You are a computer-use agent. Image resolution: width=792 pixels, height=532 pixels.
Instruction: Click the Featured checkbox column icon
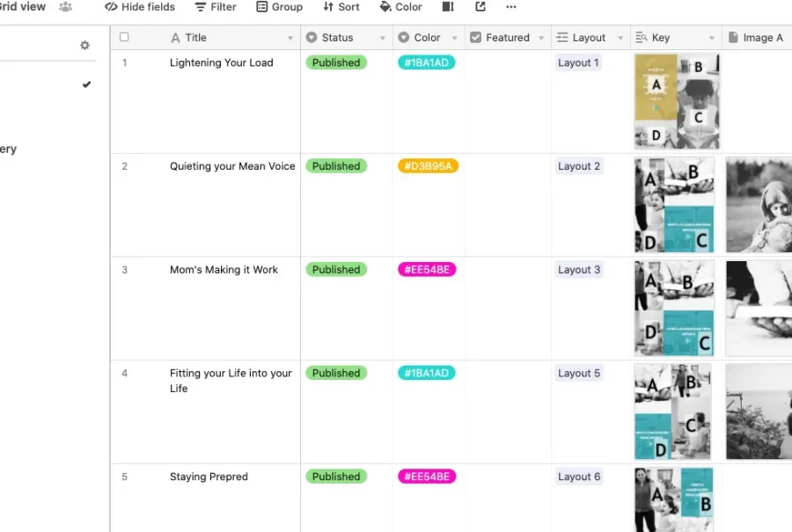pos(475,38)
